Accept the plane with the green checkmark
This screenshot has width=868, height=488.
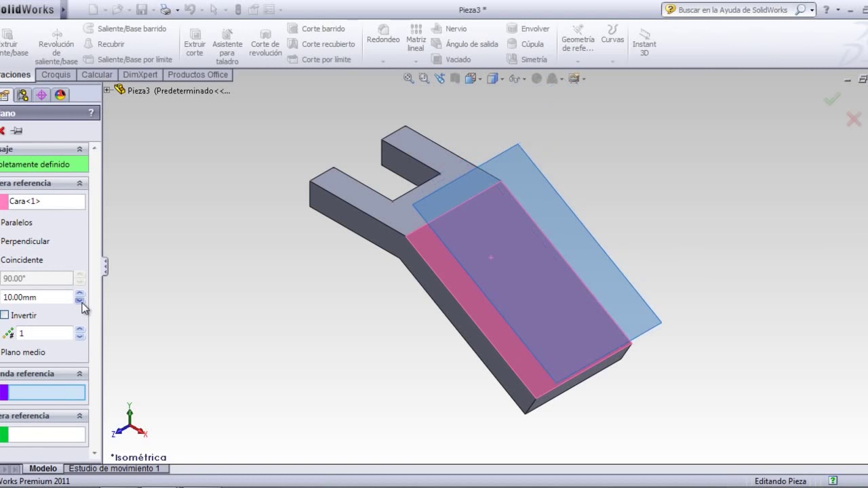pos(832,99)
